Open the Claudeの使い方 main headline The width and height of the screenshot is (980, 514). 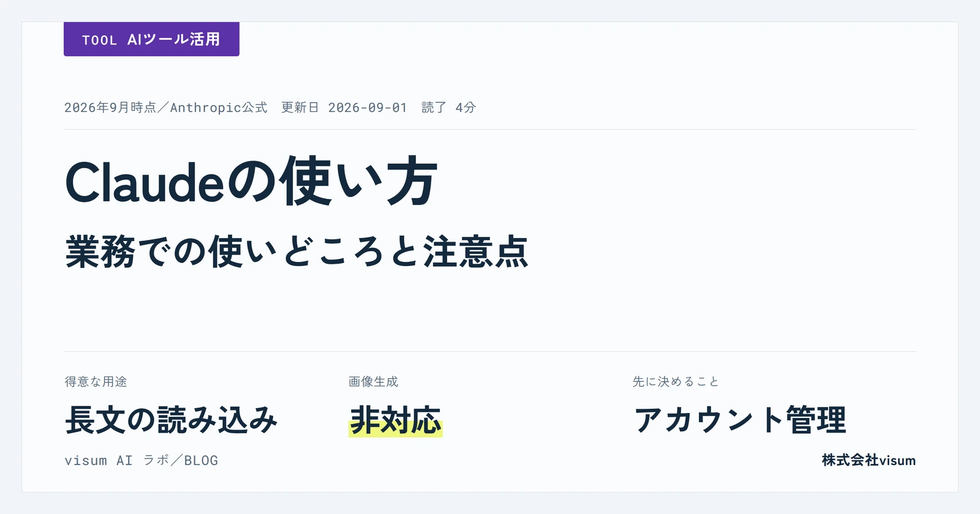[251, 182]
